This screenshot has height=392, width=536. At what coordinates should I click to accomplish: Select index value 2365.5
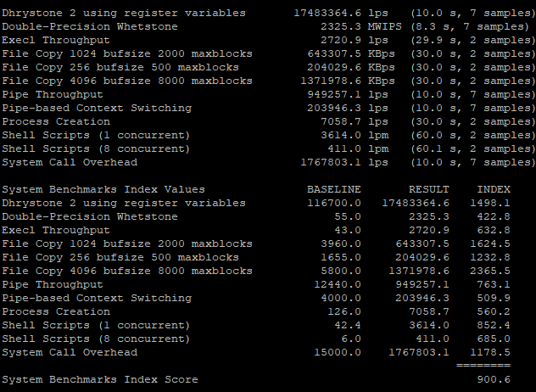click(490, 271)
